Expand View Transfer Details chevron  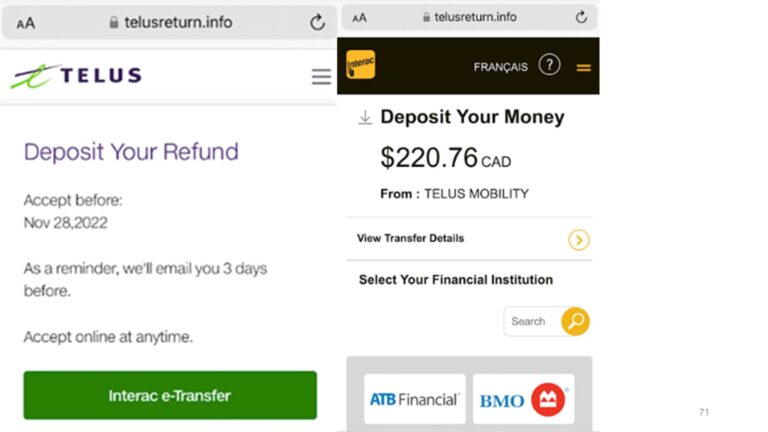[578, 240]
